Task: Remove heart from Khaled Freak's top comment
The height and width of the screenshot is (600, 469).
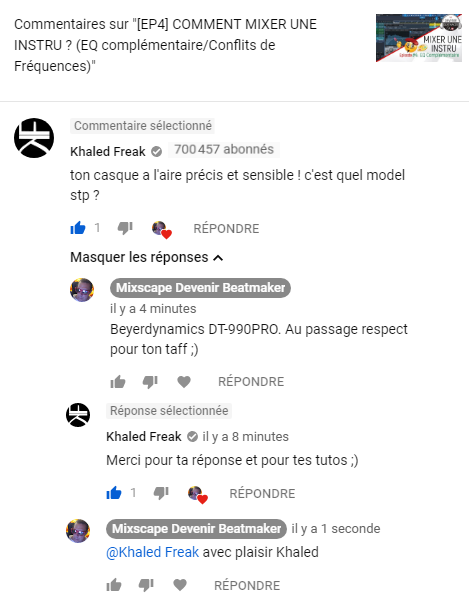Action: point(162,230)
